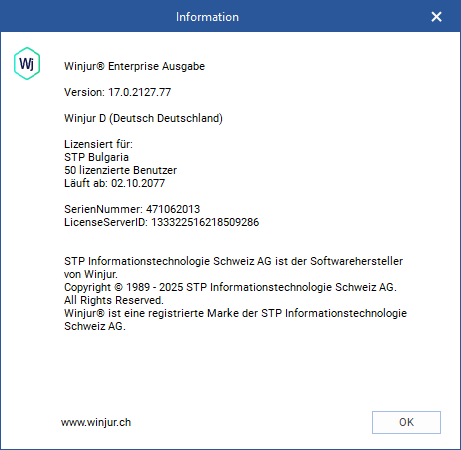Click the Information title bar text
461x450 pixels.
[207, 17]
